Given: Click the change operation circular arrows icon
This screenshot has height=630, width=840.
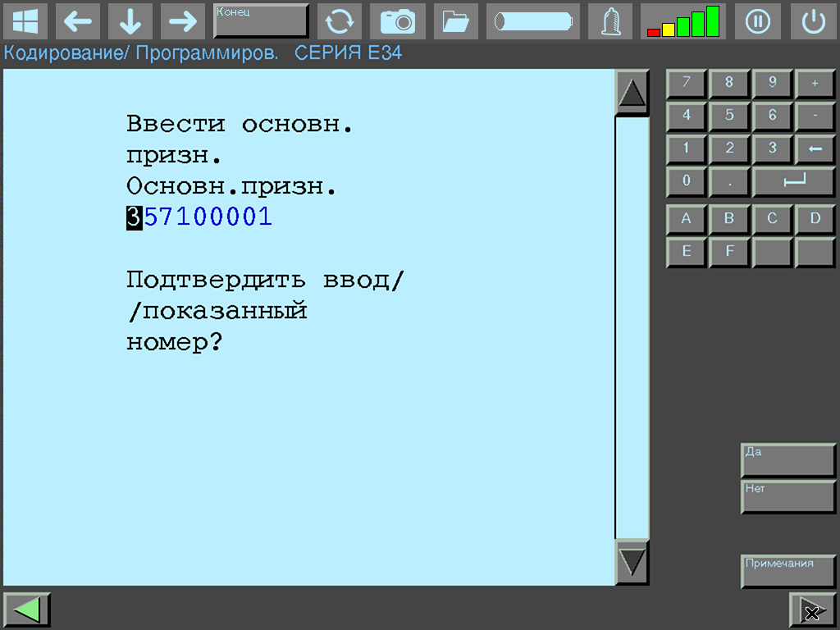Looking at the screenshot, I should (x=340, y=21).
